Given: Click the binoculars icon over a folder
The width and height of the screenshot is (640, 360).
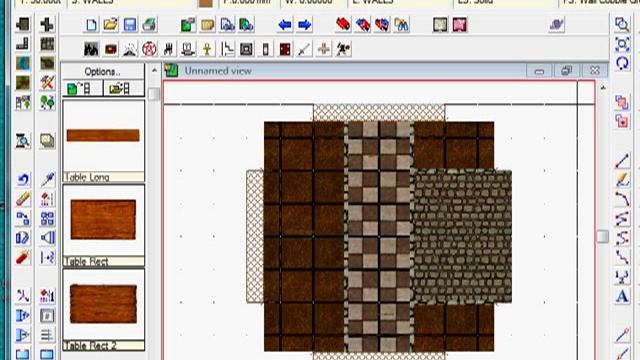Looking at the screenshot, I should coord(402,25).
